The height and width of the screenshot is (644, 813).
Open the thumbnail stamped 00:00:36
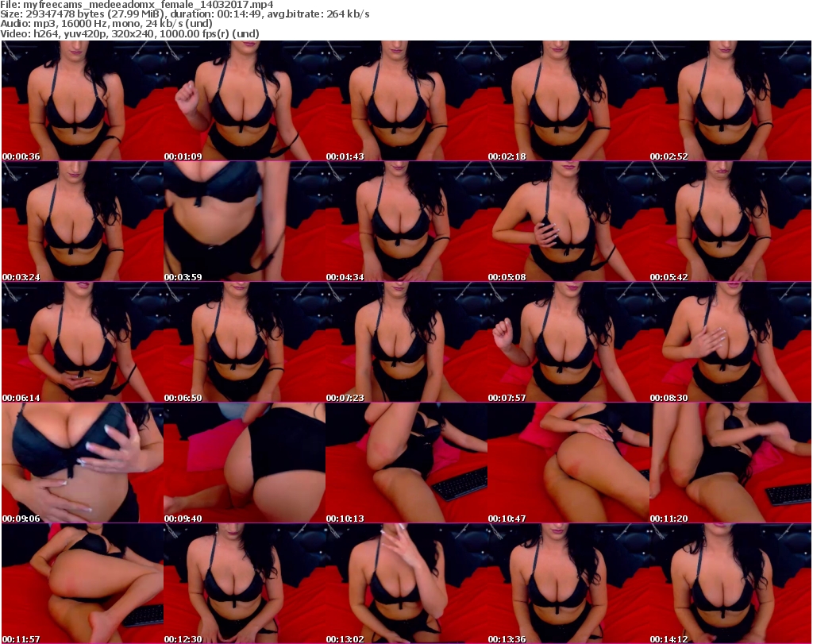coord(83,101)
